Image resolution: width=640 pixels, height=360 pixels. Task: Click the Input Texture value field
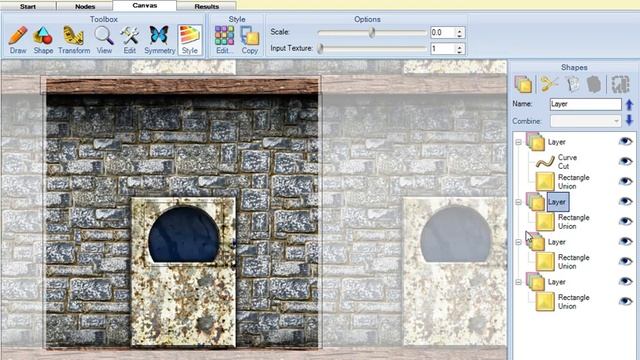(443, 49)
